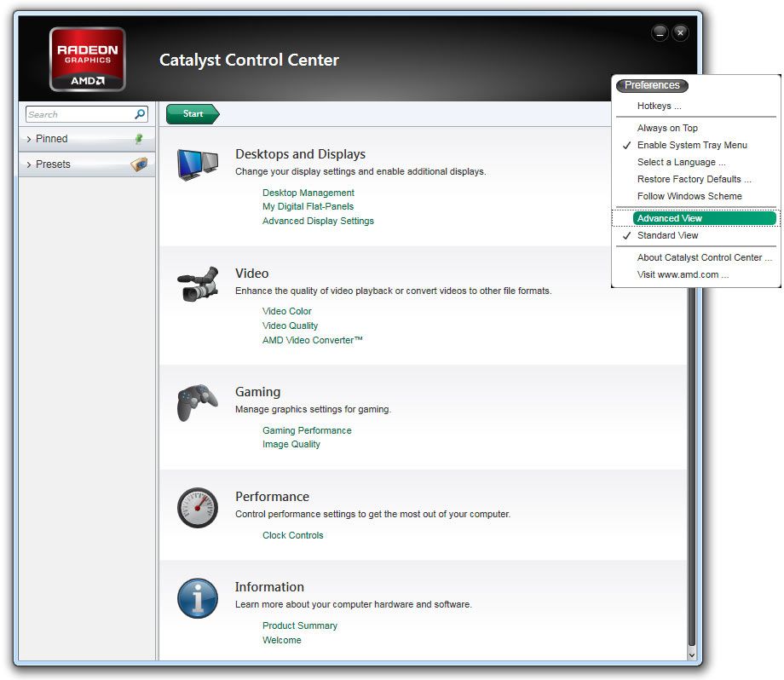Viewport: 784px width, 680px height.
Task: Toggle Enable System Tray Menu option
Action: click(x=692, y=145)
